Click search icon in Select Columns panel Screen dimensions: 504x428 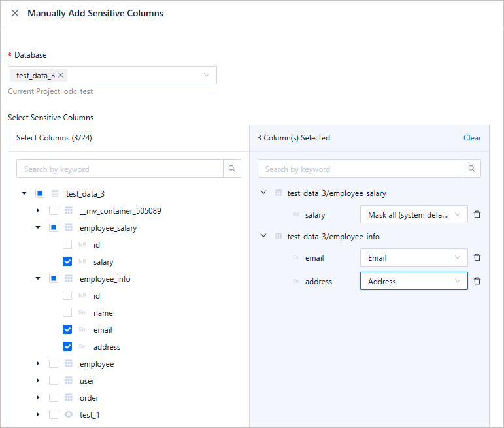click(x=232, y=169)
